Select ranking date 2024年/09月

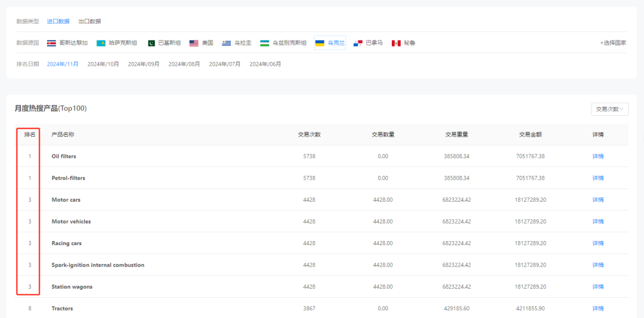(144, 64)
